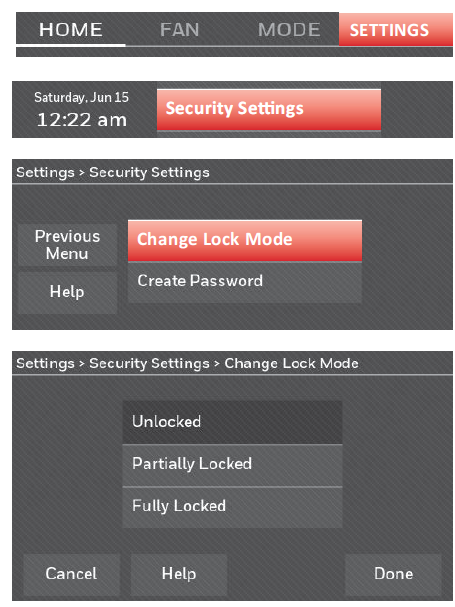Click Security Settings in the lower breadcrumb
The image size is (455, 607).
149,364
